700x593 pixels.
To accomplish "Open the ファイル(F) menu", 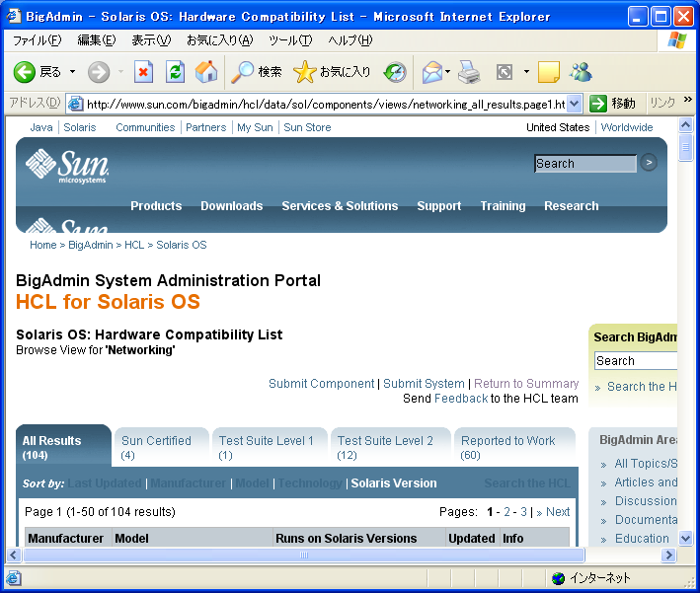I will click(x=38, y=40).
